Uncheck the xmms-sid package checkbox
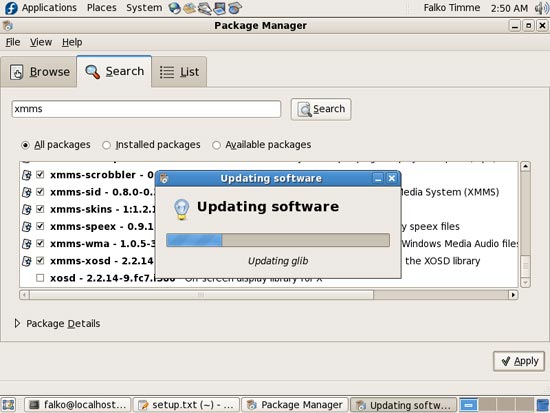The height and width of the screenshot is (413, 550). 40,192
